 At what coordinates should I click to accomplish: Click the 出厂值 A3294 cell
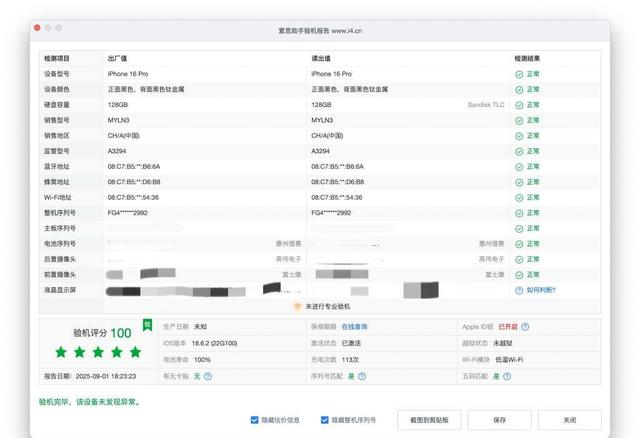coord(117,151)
